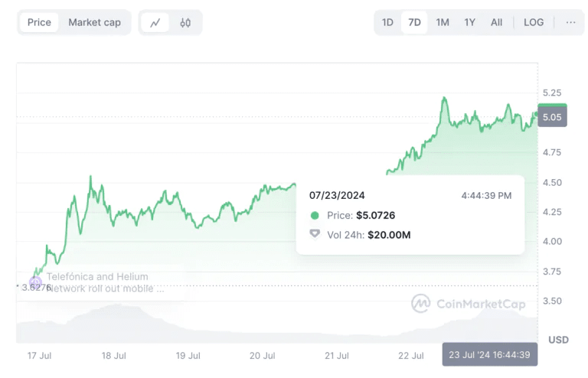Set time range to 1M

(443, 22)
